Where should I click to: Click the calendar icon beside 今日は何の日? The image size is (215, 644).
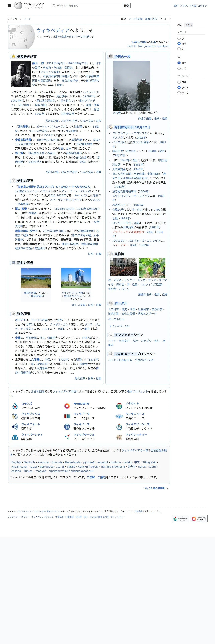click(x=111, y=127)
